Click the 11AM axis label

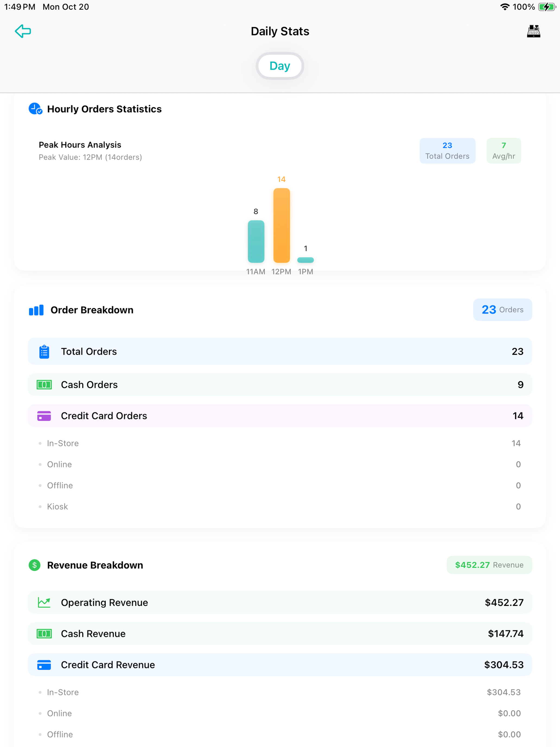point(256,271)
